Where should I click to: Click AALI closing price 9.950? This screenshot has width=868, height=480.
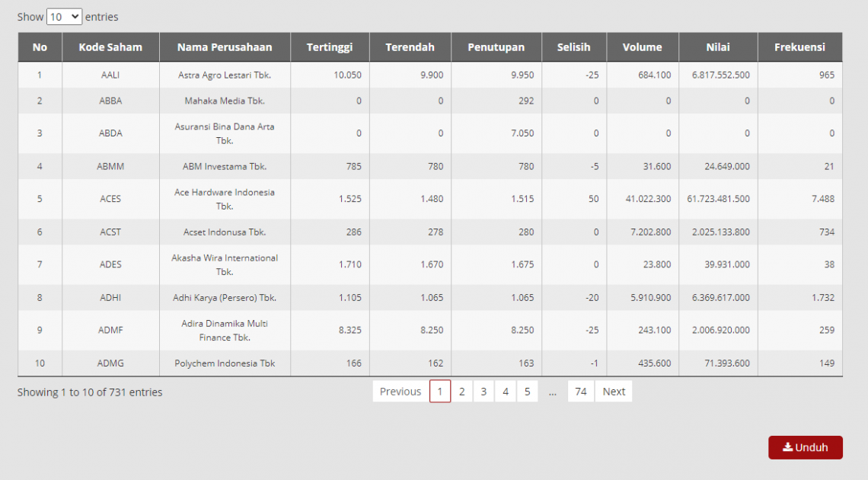point(522,75)
